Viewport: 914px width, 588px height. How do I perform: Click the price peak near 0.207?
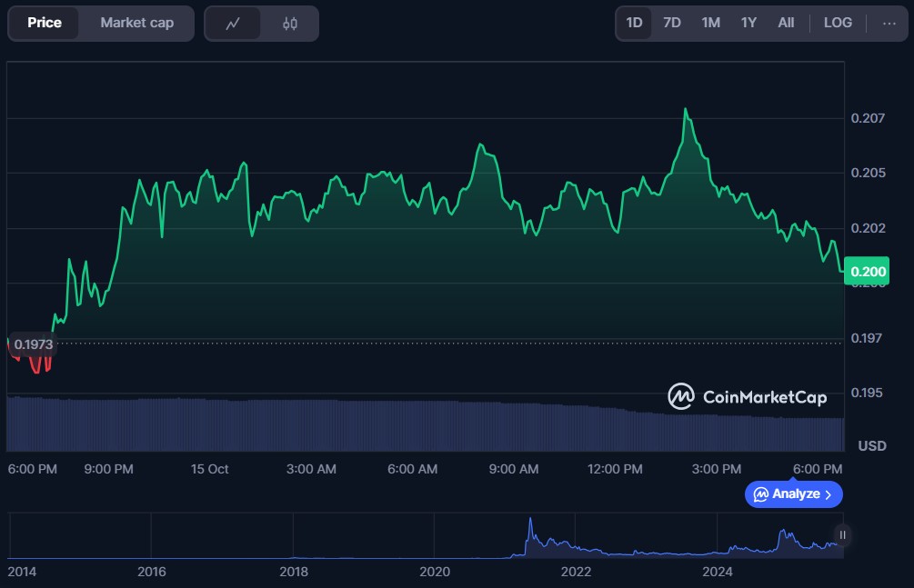tap(685, 110)
